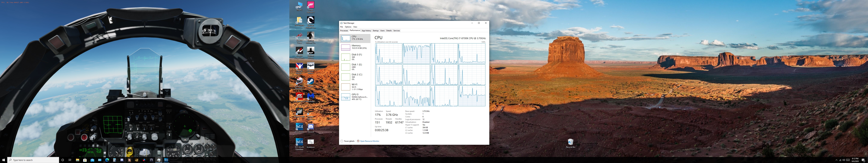The width and height of the screenshot is (868, 163).
Task: Maximize the Task Manager window
Action: (479, 23)
